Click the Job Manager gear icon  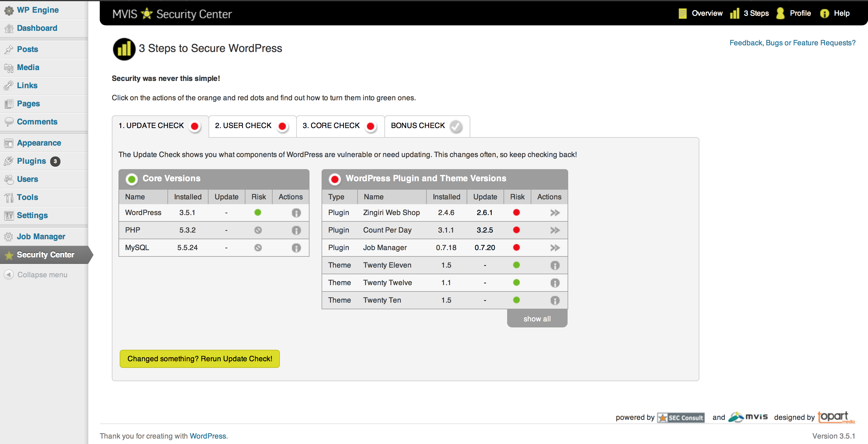coord(9,237)
